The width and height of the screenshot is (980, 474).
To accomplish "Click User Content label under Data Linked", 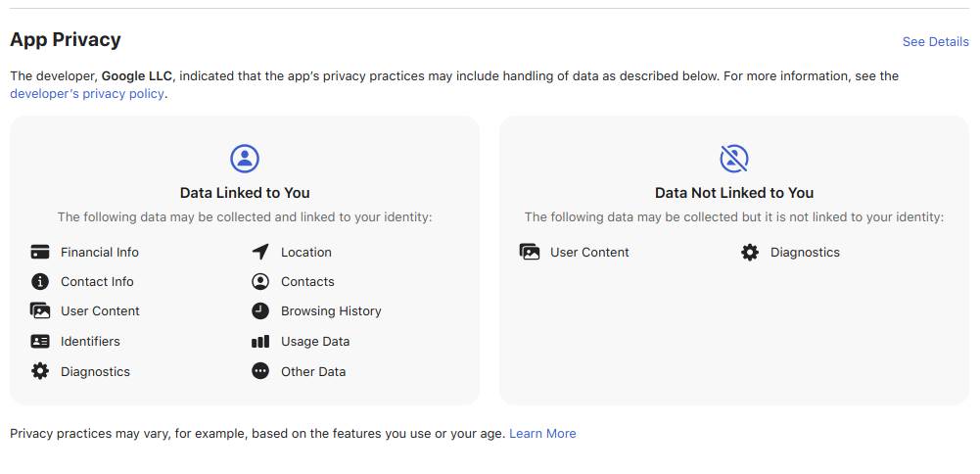I will pyautogui.click(x=100, y=310).
